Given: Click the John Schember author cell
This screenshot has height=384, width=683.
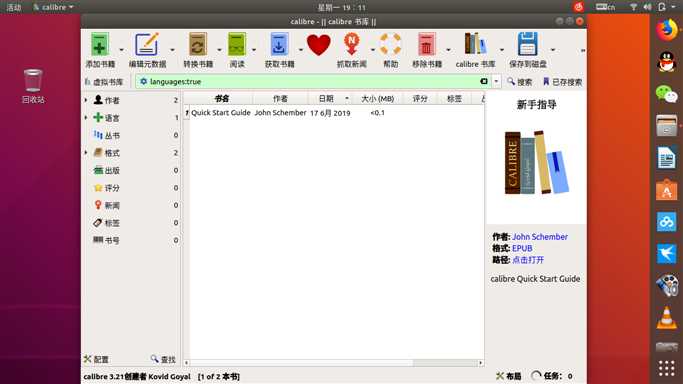Looking at the screenshot, I should coord(280,113).
